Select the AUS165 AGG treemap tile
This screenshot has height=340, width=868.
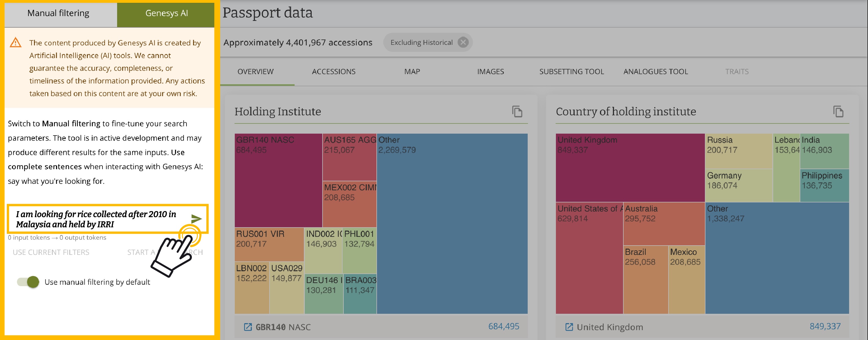coord(349,157)
